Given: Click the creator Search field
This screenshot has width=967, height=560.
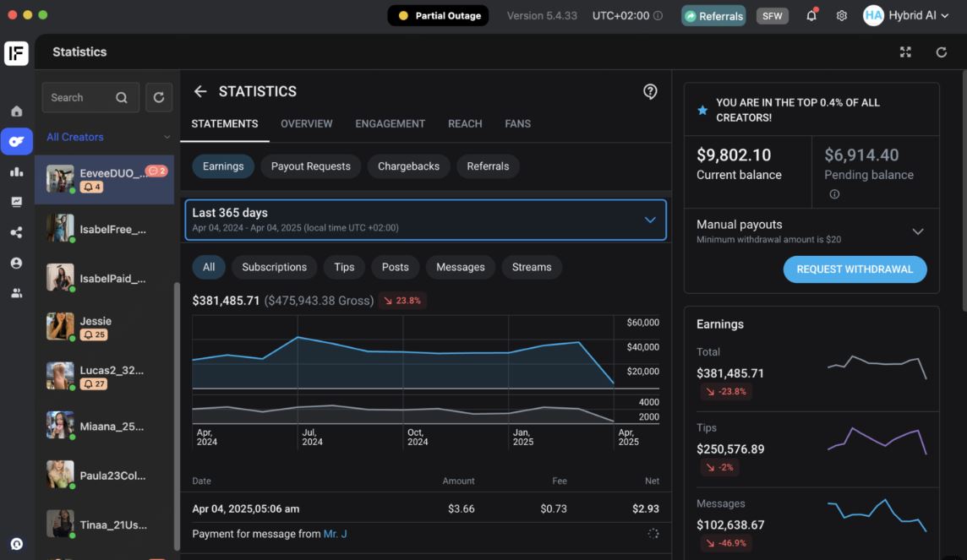Looking at the screenshot, I should pos(79,98).
